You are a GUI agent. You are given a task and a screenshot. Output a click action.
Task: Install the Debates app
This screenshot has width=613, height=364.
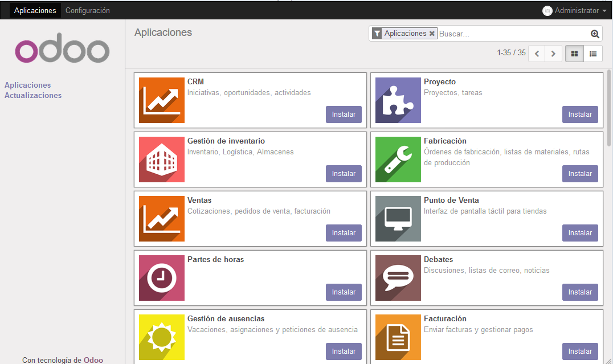coord(580,292)
